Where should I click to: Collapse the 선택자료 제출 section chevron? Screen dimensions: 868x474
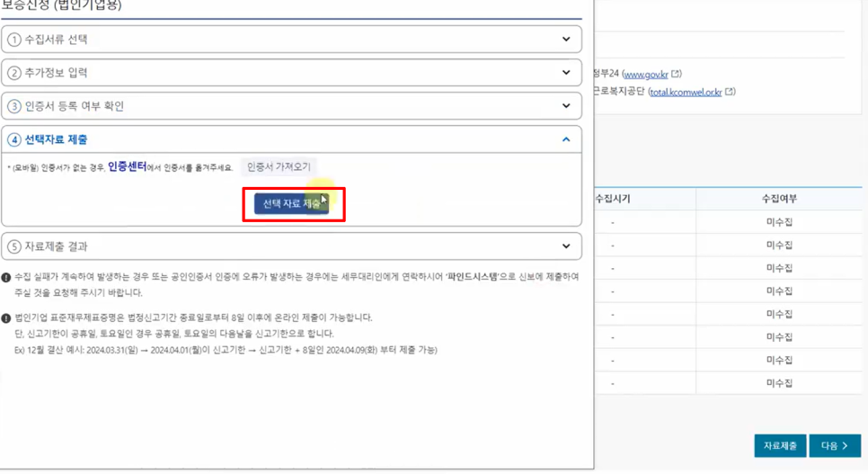pos(566,139)
